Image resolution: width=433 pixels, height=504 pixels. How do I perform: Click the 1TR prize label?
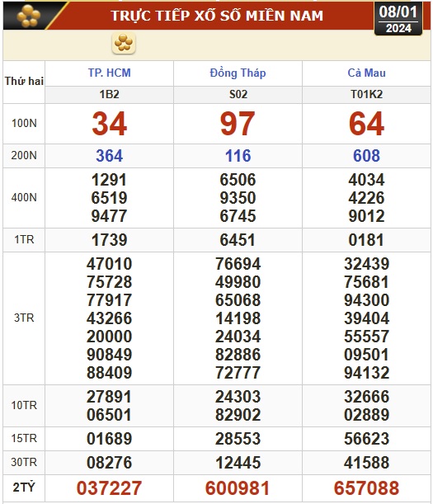[x=24, y=240]
